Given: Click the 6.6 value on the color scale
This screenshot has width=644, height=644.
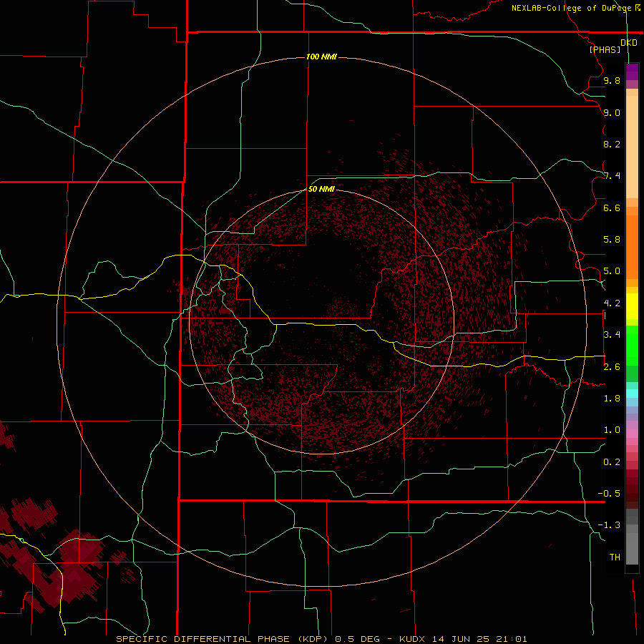Looking at the screenshot, I should [612, 208].
